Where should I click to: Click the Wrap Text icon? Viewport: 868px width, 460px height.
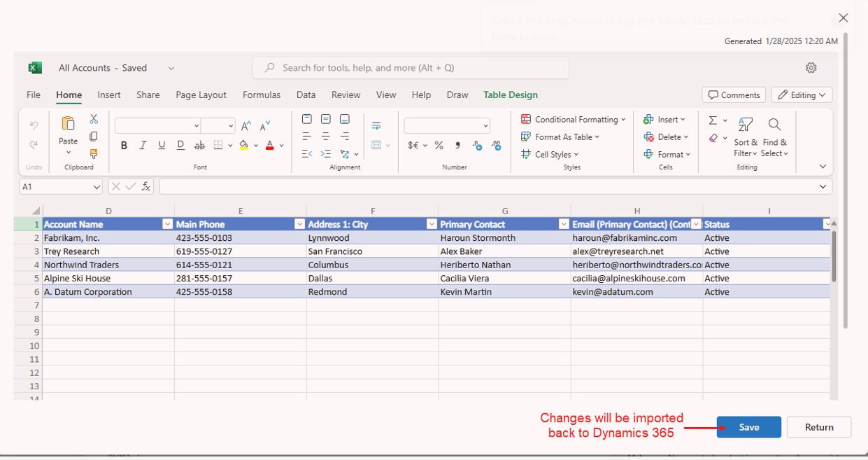(x=376, y=125)
